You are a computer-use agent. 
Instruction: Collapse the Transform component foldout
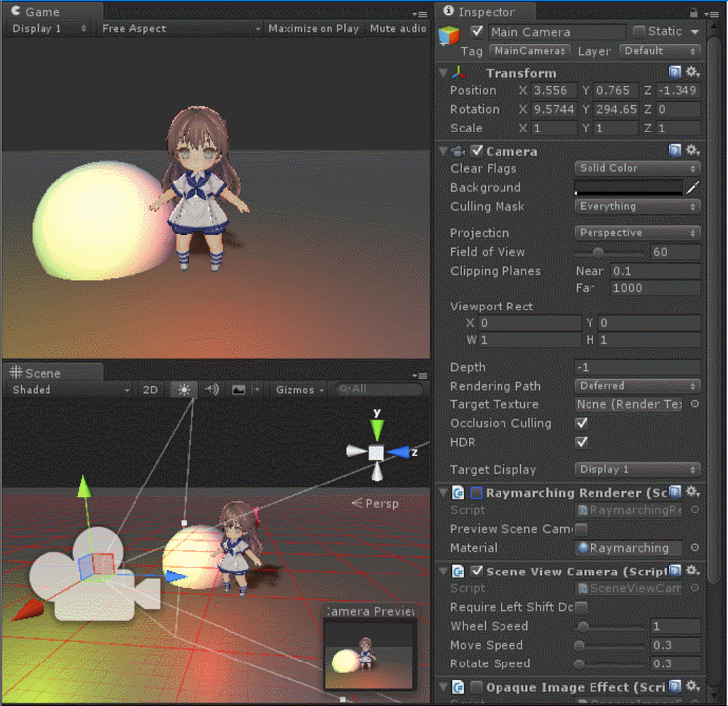[443, 73]
